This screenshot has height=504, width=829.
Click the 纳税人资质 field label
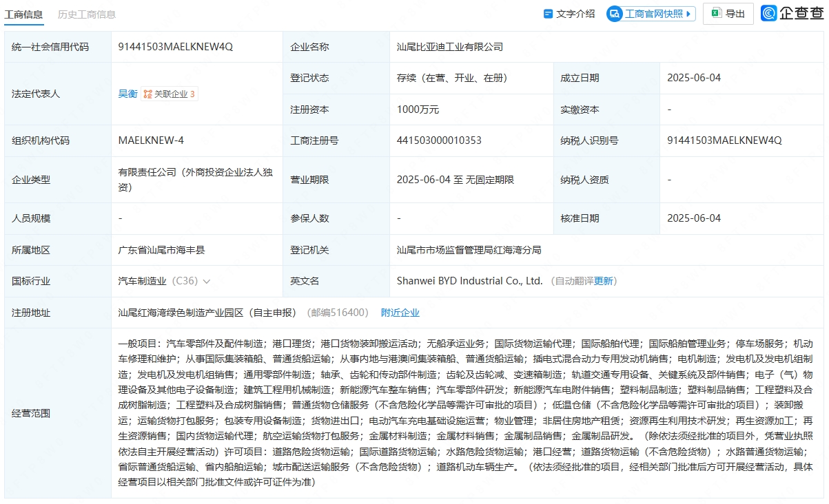(584, 180)
